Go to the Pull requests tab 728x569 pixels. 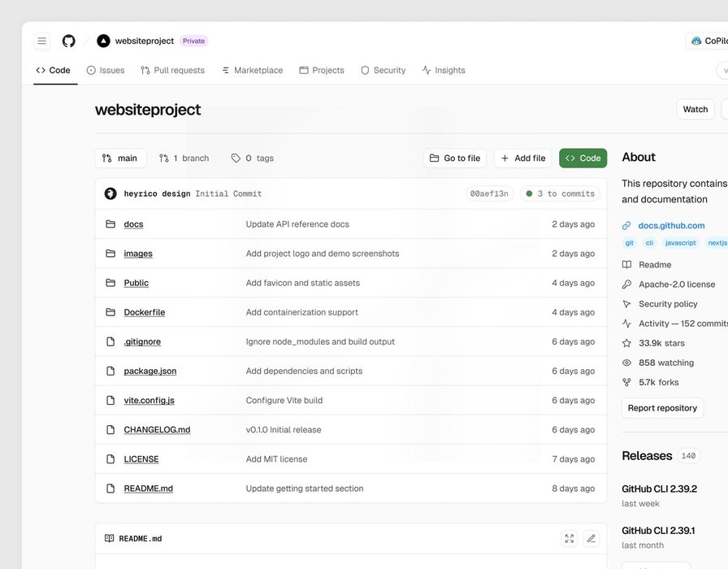click(x=172, y=70)
